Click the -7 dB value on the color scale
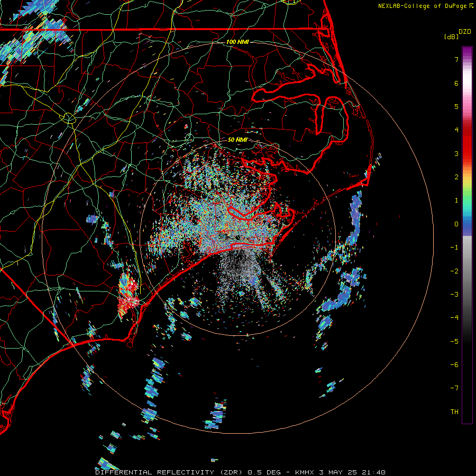Viewport: 476px width, 476px height. coord(454,388)
